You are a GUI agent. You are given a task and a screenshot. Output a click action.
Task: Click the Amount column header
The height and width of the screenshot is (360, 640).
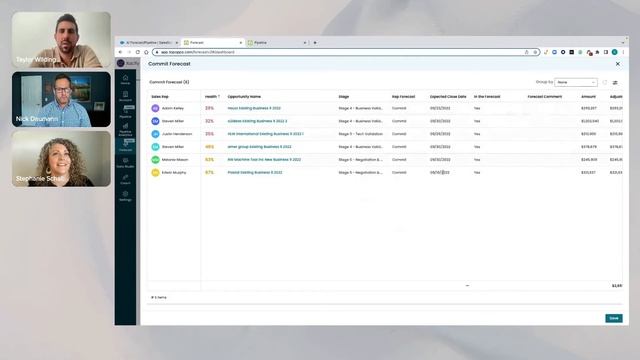click(x=588, y=97)
